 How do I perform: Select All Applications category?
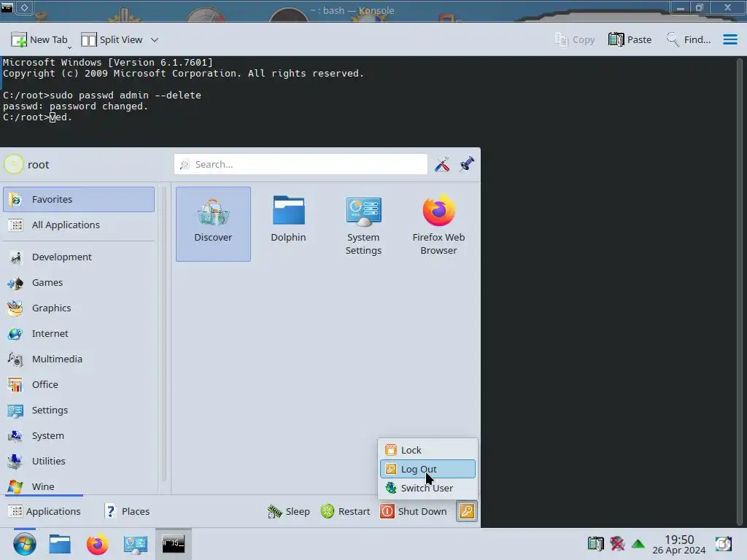pos(79,225)
